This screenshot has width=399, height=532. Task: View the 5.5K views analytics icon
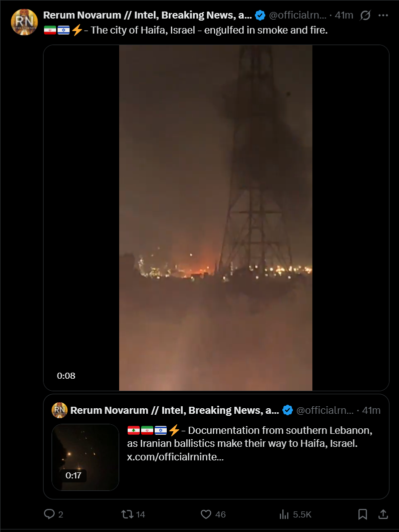pos(284,514)
